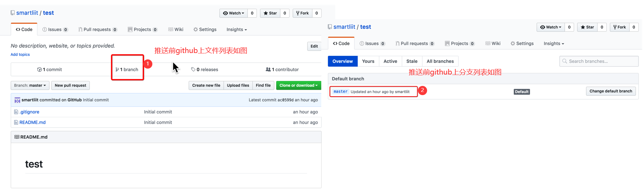Click New pull request button
Image resolution: width=644 pixels, height=192 pixels.
pyautogui.click(x=71, y=85)
